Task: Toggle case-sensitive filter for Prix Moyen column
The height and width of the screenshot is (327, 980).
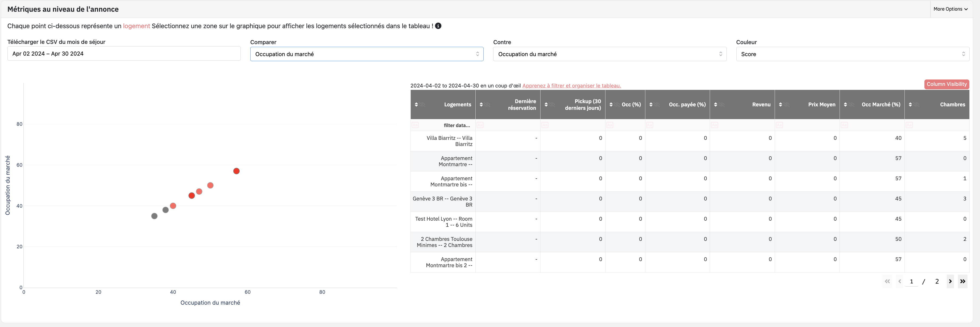Action: (x=779, y=125)
